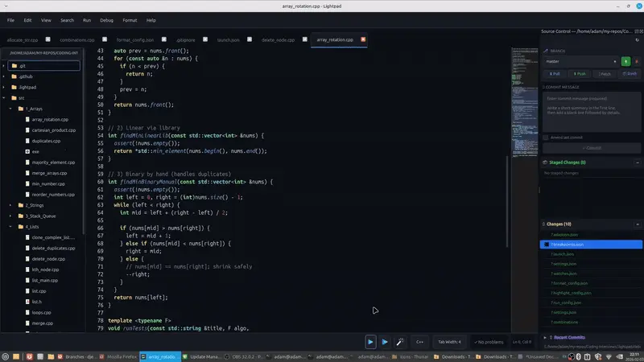Open the magic wand format tool
Screen dimensions: 644x362
tap(399, 342)
